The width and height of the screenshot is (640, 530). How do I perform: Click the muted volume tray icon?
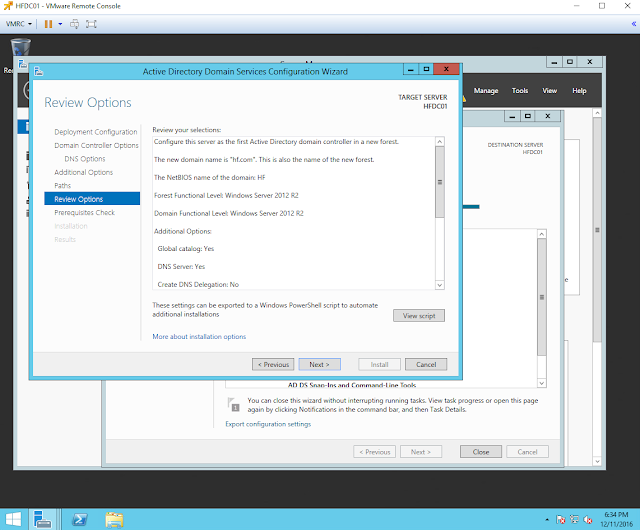coord(588,519)
